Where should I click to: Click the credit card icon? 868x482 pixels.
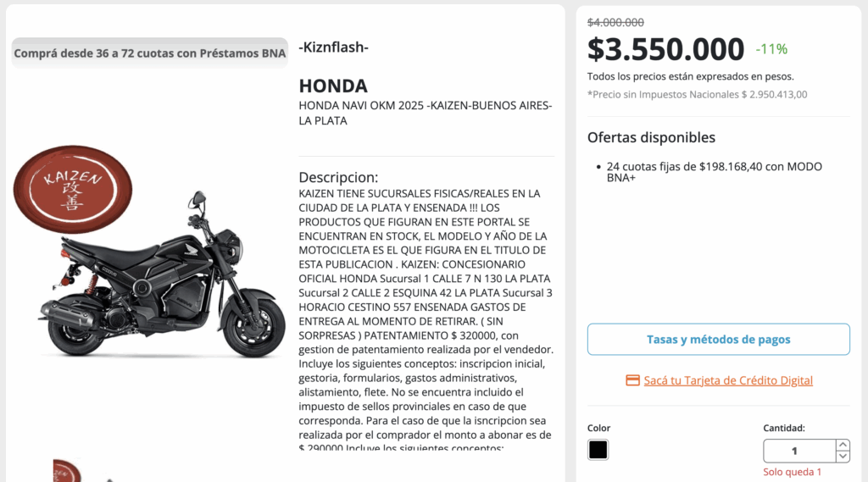(632, 380)
